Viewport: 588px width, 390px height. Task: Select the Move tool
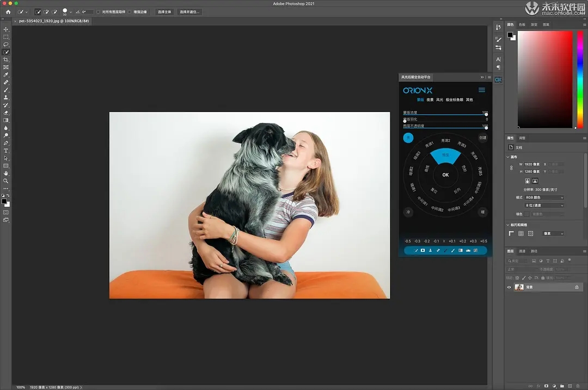(6, 29)
